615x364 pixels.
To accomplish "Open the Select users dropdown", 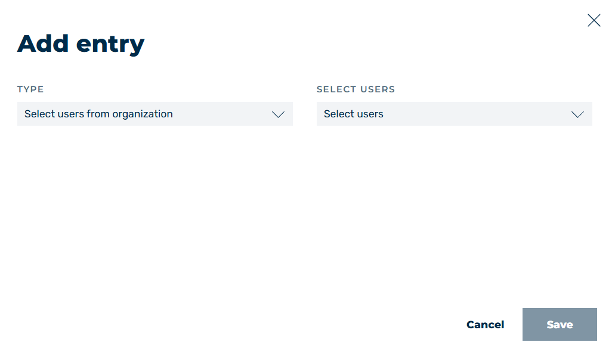I will (454, 114).
